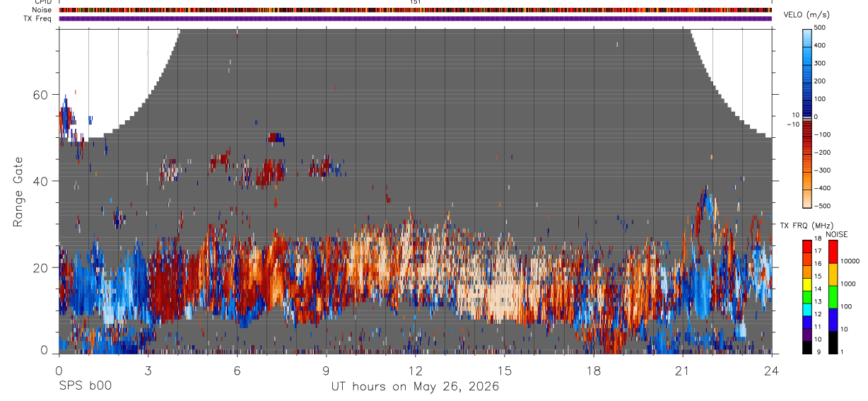Click the x-axis tick label '9'
The height and width of the screenshot is (401, 868).
click(326, 370)
